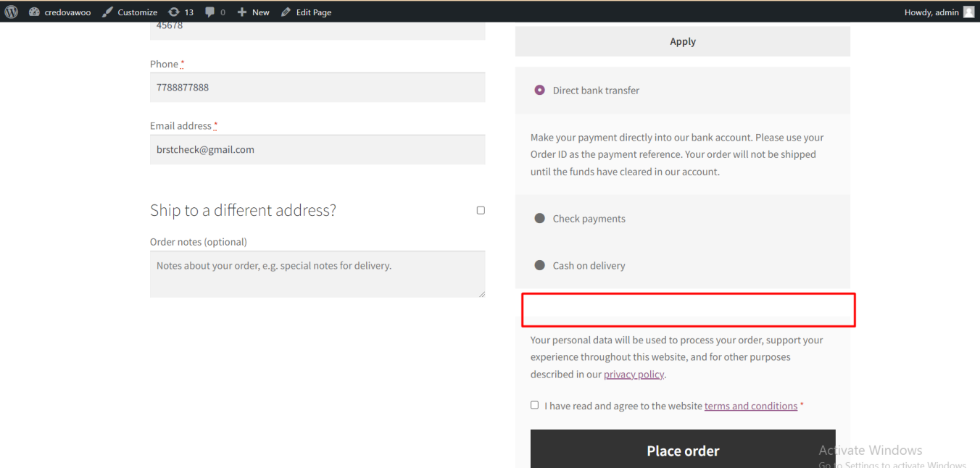Check the terms and conditions agreement box

point(534,405)
